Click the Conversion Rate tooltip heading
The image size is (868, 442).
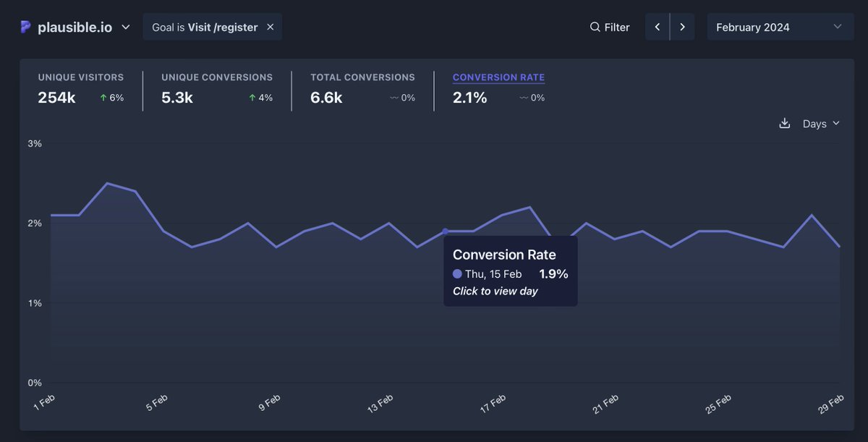[x=504, y=255]
